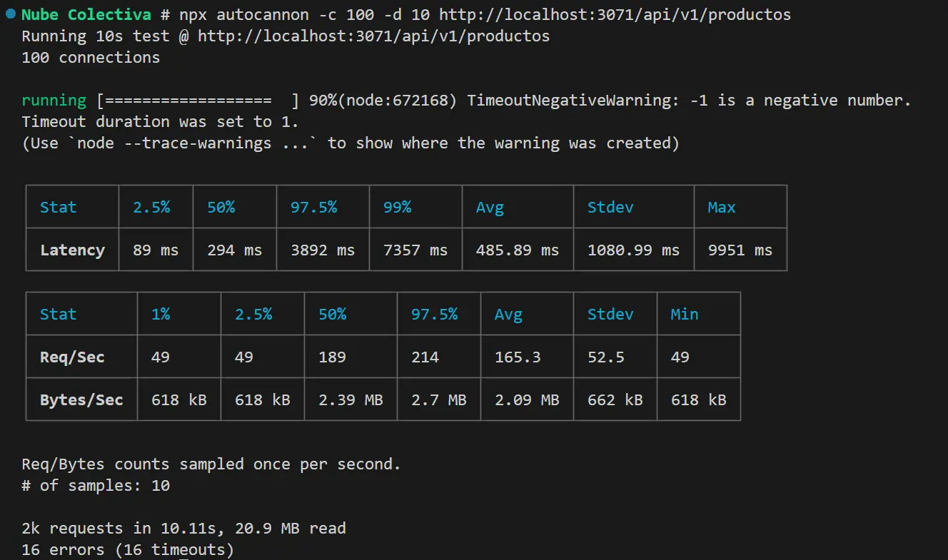Select the Avg latency value 485.89 ms
The height and width of the screenshot is (560, 948).
[518, 250]
